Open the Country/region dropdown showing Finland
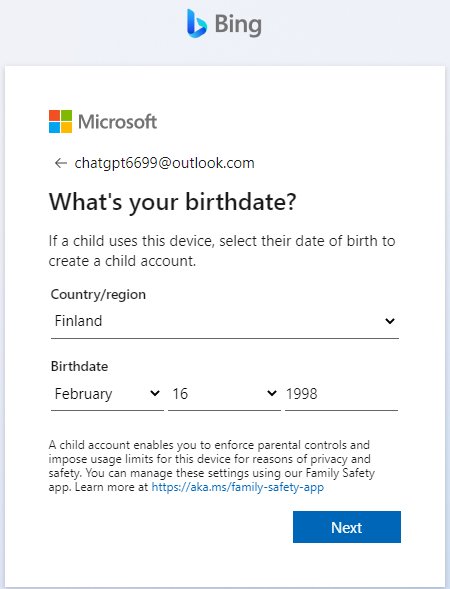Screen dimensions: 450x589 coord(225,321)
